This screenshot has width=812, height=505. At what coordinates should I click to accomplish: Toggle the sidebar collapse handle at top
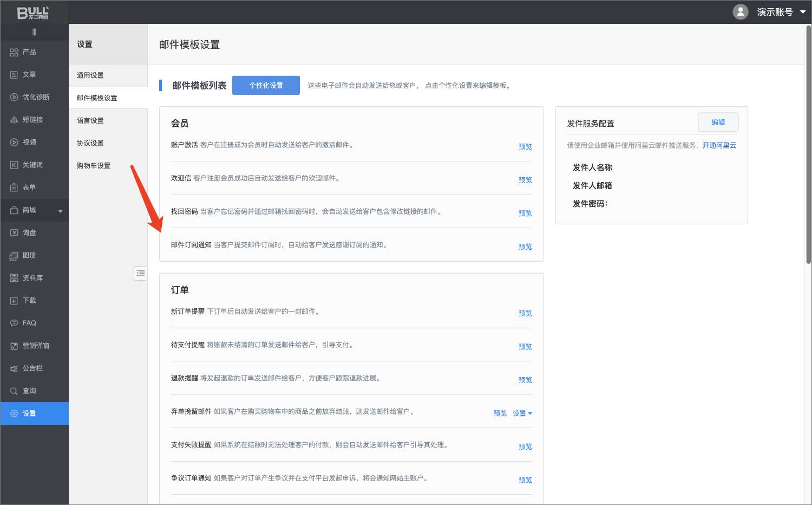34,32
